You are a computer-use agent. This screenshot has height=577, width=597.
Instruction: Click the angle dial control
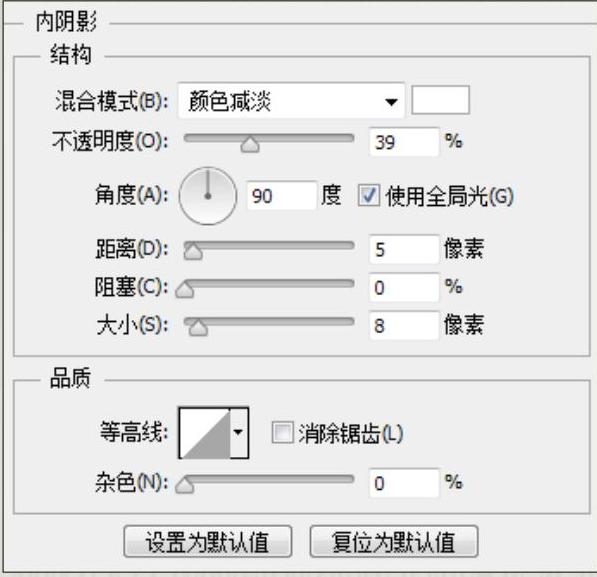pos(208,196)
